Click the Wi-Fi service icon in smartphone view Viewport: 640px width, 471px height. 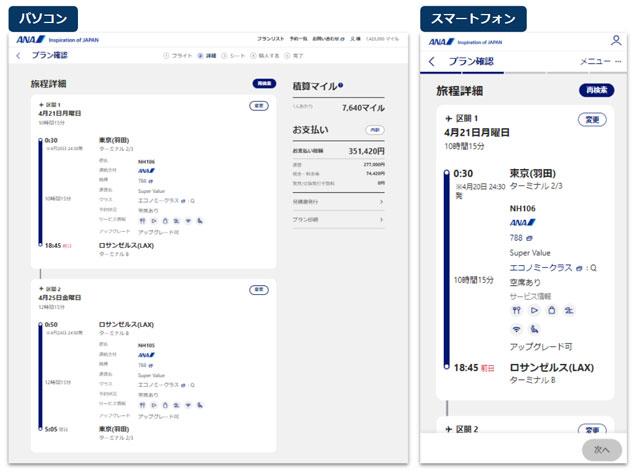[517, 328]
